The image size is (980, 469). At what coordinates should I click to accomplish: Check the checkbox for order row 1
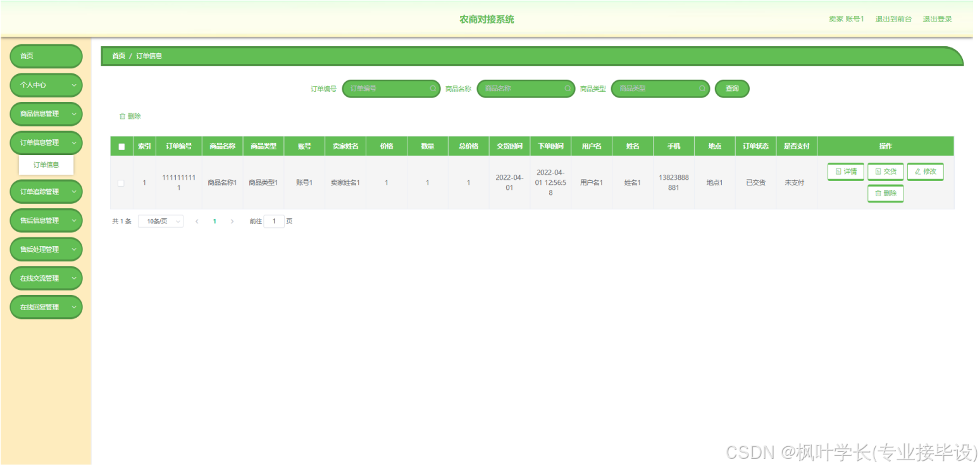[121, 183]
